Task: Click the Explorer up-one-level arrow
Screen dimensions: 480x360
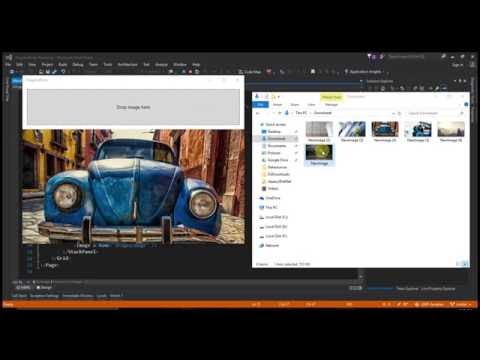Action: click(x=280, y=113)
